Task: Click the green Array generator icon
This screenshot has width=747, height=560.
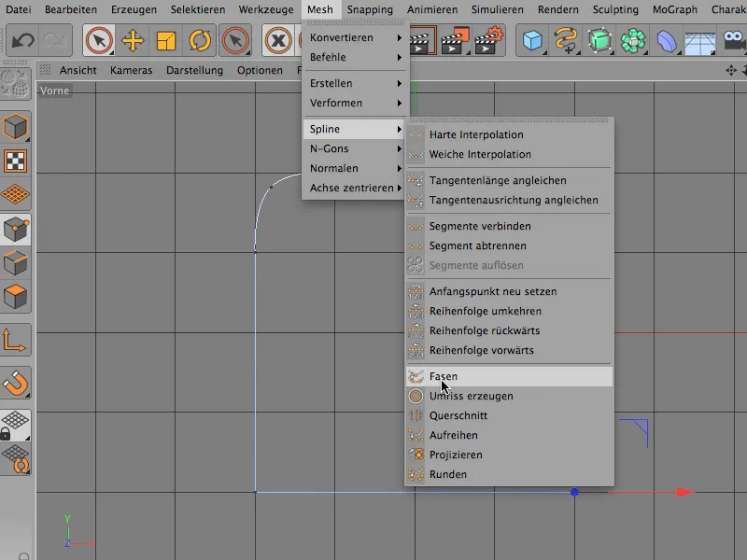Action: coord(633,40)
